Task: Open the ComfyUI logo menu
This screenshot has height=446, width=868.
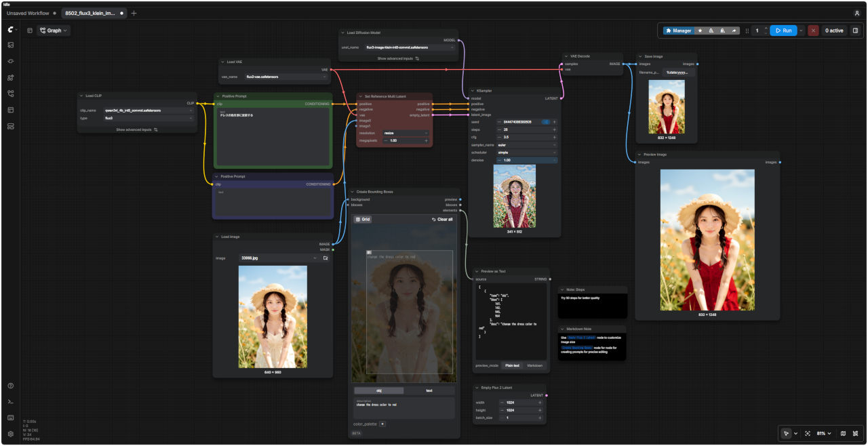Action: tap(11, 30)
